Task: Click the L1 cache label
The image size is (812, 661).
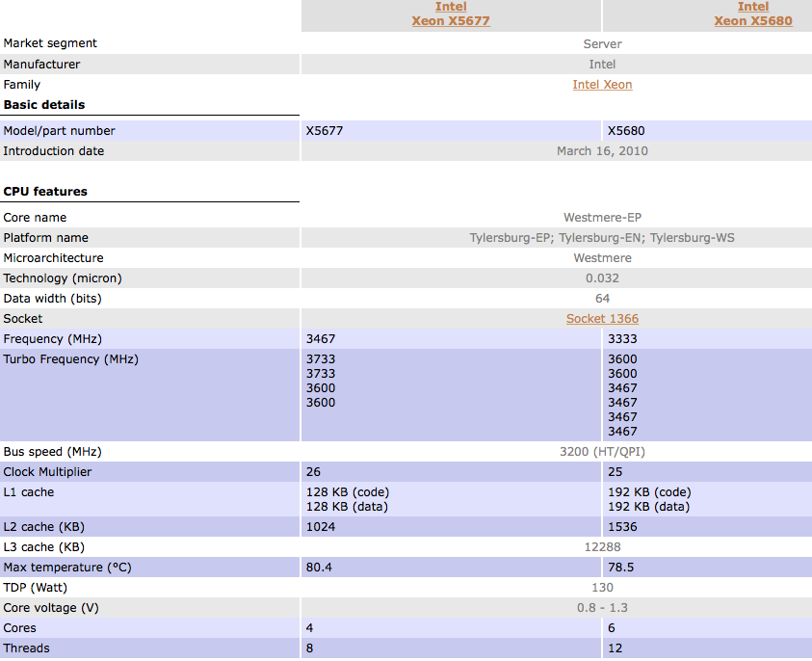Action: click(29, 492)
